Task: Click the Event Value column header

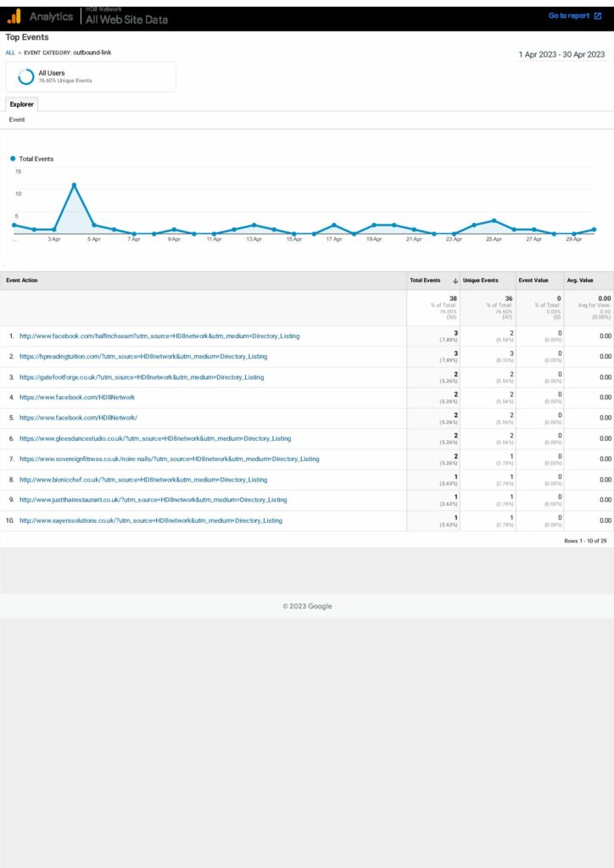Action: [532, 281]
